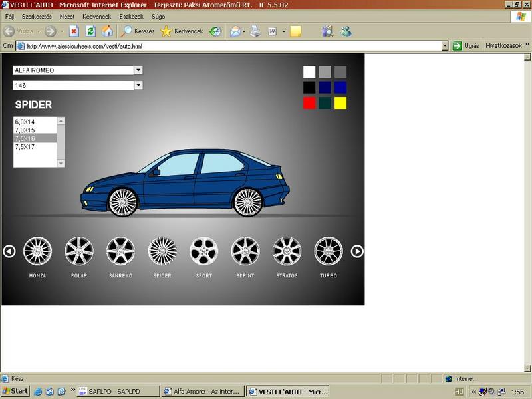The image size is (532, 399).
Task: Select black car color swatch
Action: click(x=309, y=88)
